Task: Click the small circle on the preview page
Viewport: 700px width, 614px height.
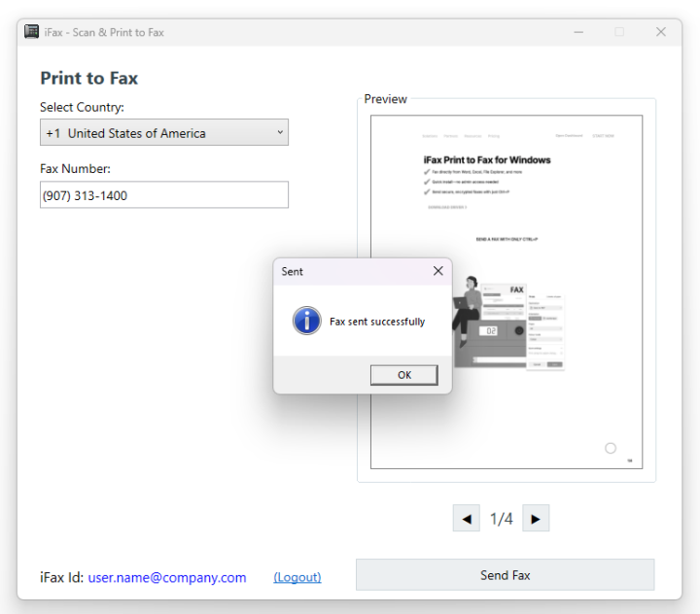Action: point(611,448)
